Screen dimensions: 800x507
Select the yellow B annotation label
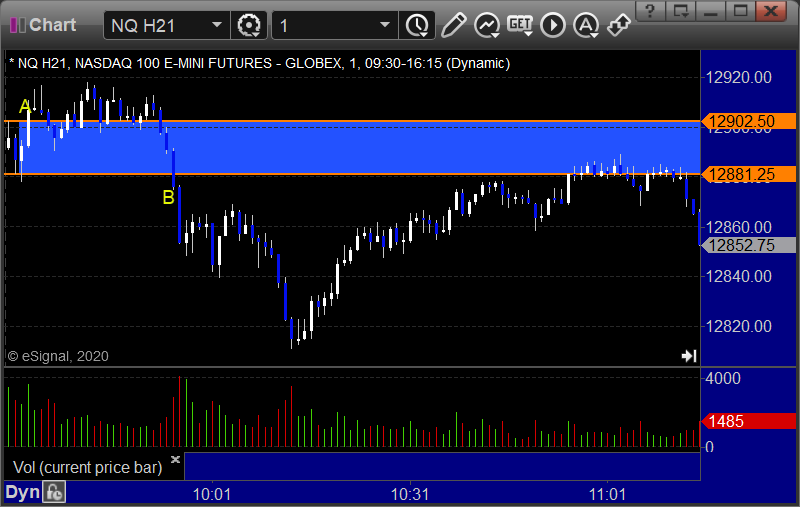(x=168, y=197)
